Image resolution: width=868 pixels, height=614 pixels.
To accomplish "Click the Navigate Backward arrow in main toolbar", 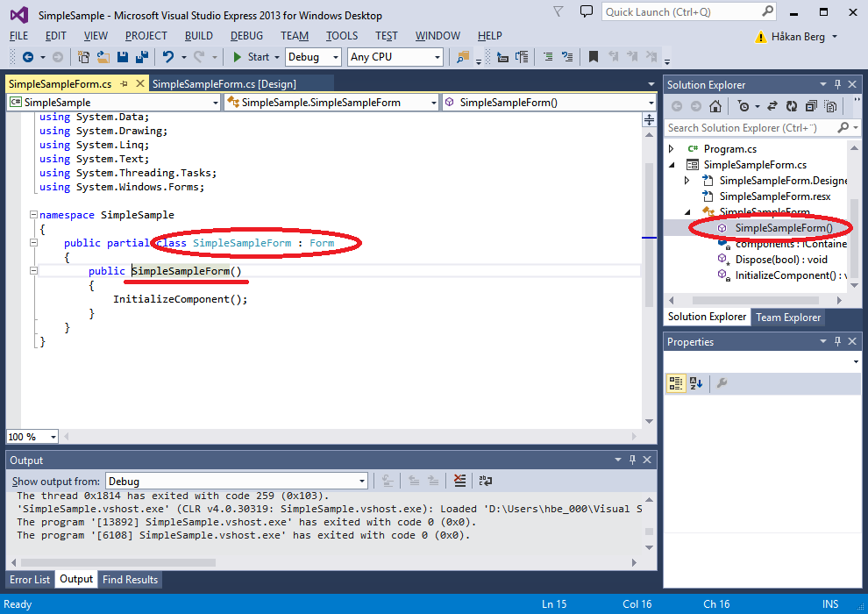I will click(28, 57).
